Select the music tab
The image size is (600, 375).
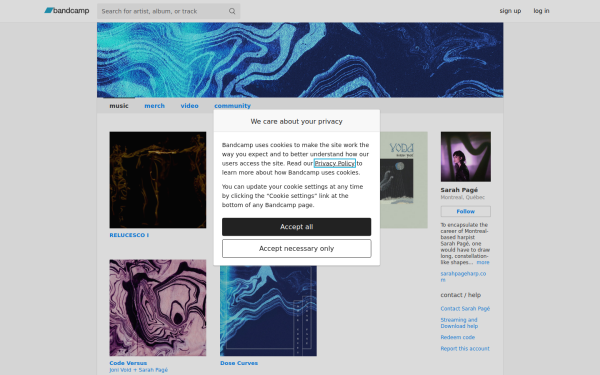pos(119,106)
